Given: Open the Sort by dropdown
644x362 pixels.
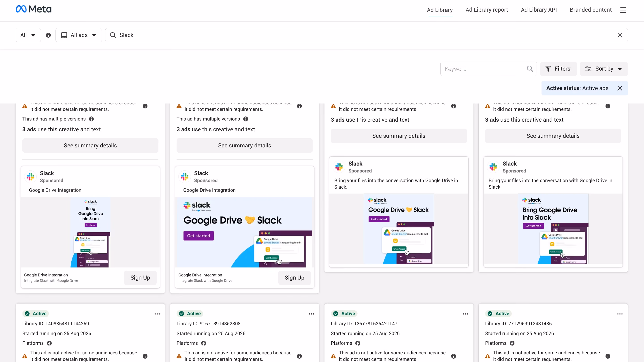Looking at the screenshot, I should [603, 69].
